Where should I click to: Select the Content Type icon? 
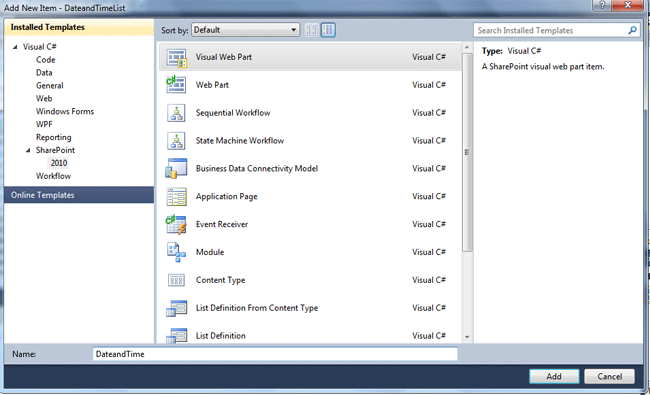pos(176,280)
